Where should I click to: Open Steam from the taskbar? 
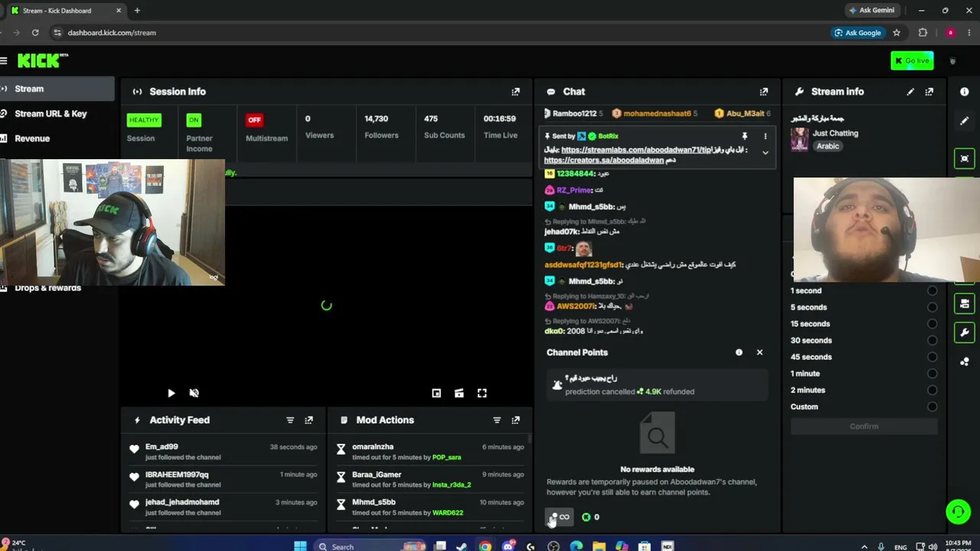(x=462, y=546)
